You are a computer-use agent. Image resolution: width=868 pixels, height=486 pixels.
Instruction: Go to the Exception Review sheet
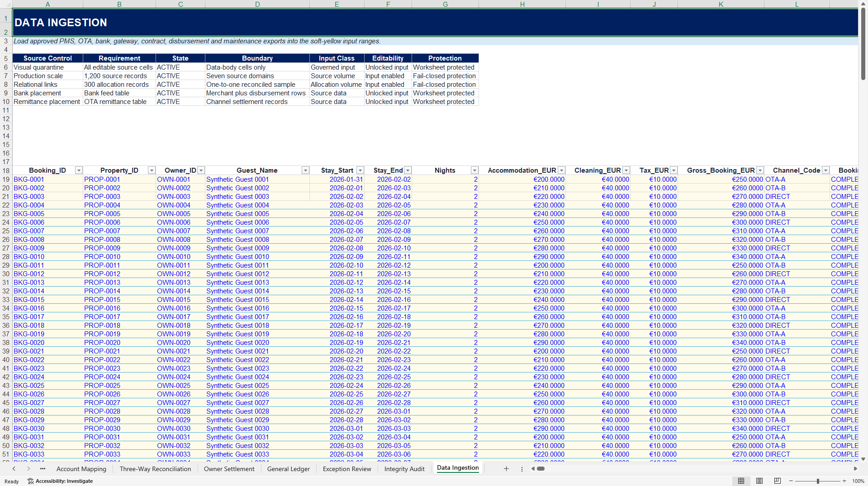click(347, 469)
